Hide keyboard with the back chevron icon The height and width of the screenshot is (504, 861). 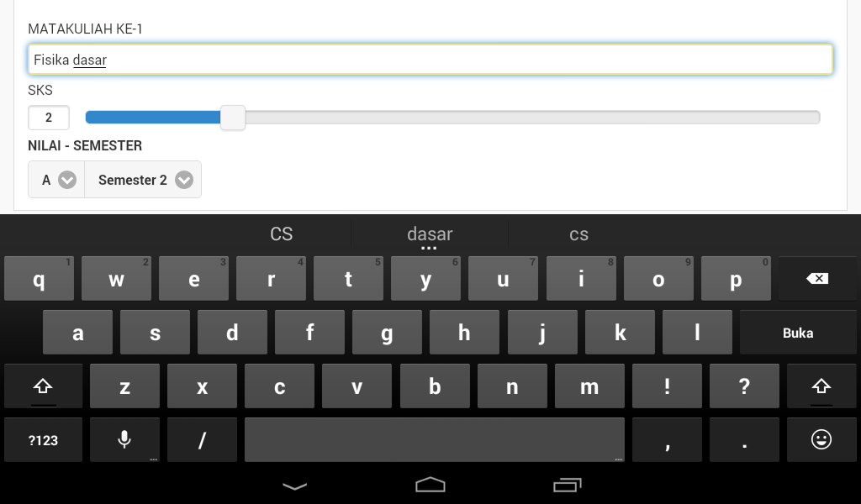coord(294,486)
